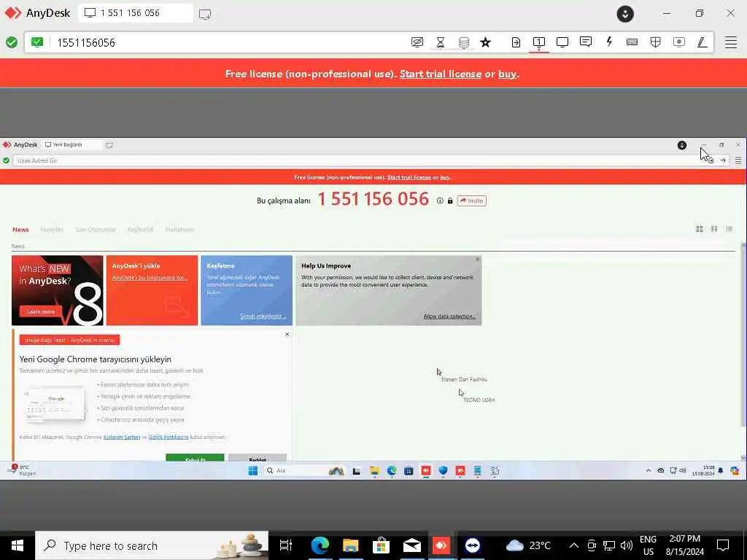This screenshot has height=560, width=747.
Task: Open the actions lightning bolt menu
Action: coord(609,42)
